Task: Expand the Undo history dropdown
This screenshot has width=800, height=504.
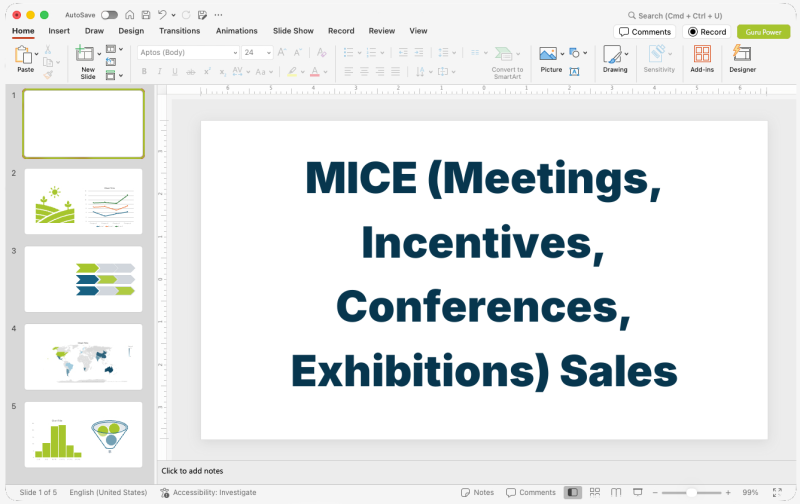Action: [173, 15]
